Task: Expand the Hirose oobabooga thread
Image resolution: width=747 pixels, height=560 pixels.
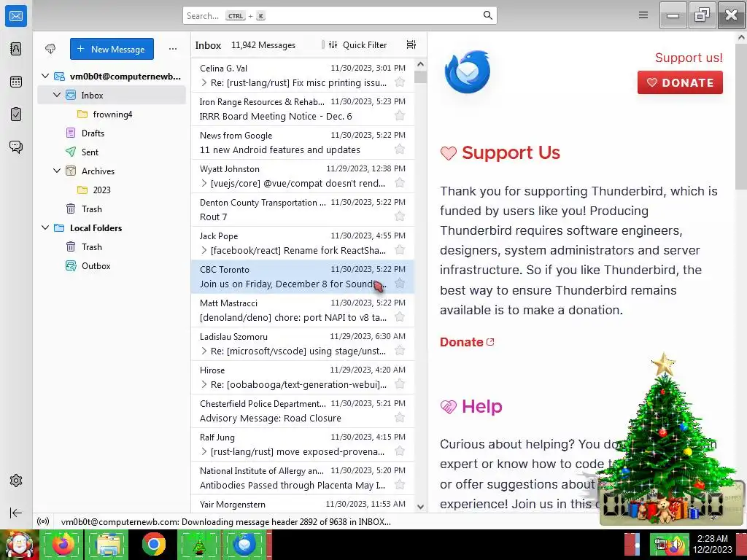Action: pyautogui.click(x=204, y=384)
